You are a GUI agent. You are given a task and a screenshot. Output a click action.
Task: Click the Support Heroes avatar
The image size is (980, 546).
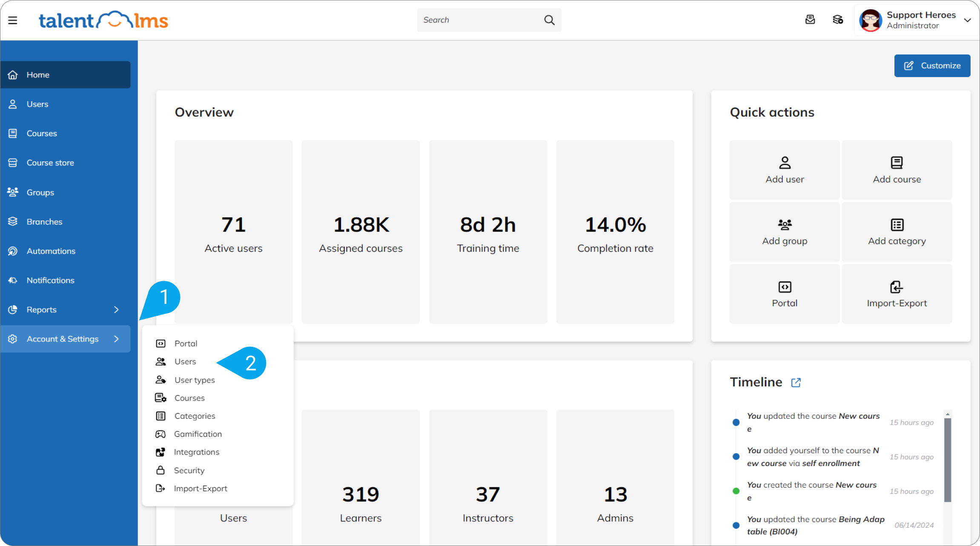(871, 20)
